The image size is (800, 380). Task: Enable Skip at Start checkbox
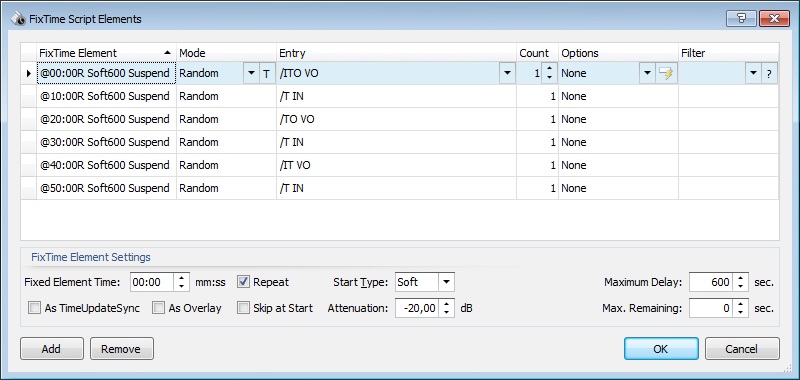[244, 308]
